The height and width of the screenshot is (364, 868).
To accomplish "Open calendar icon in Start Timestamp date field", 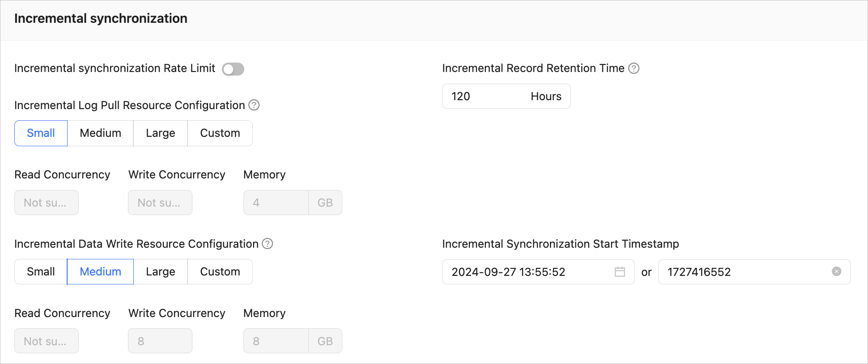I will [x=620, y=272].
